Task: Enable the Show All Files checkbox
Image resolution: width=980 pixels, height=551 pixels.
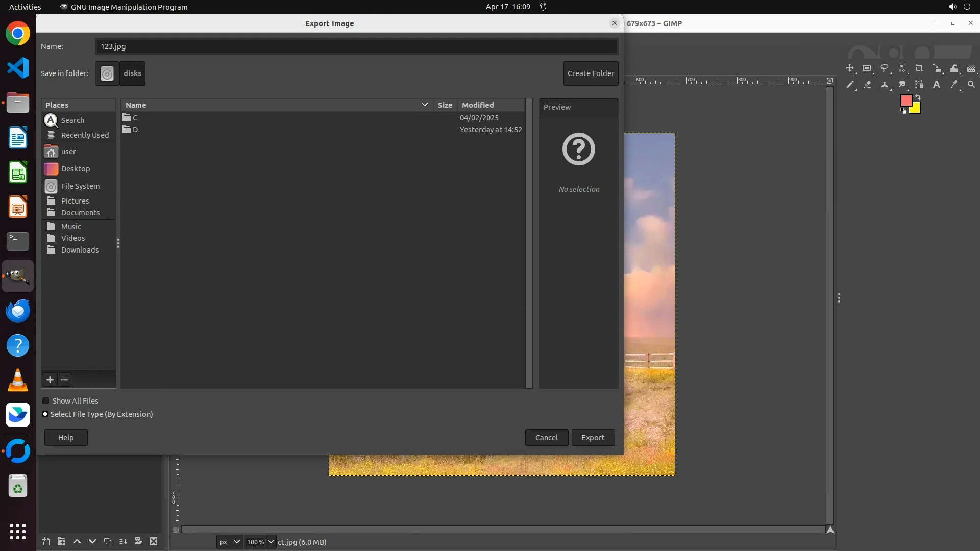Action: [x=46, y=401]
